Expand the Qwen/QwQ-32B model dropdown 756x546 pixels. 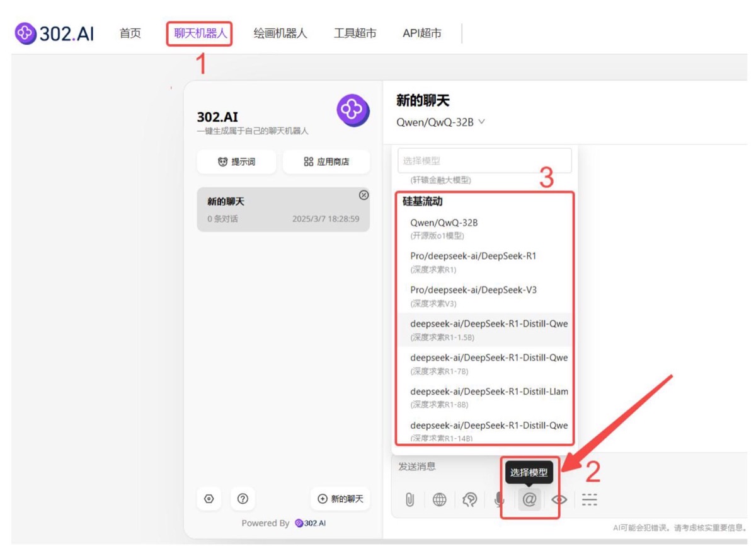pyautogui.click(x=440, y=122)
